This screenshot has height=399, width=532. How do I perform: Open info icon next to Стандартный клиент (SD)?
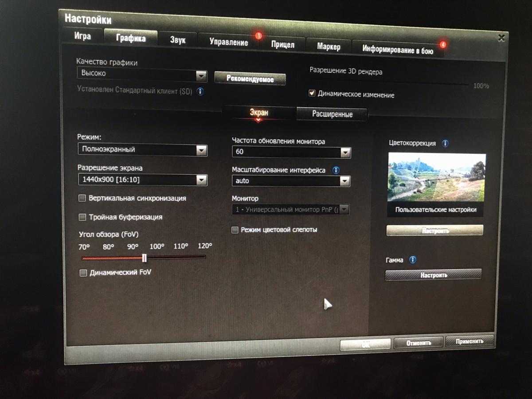tap(200, 92)
